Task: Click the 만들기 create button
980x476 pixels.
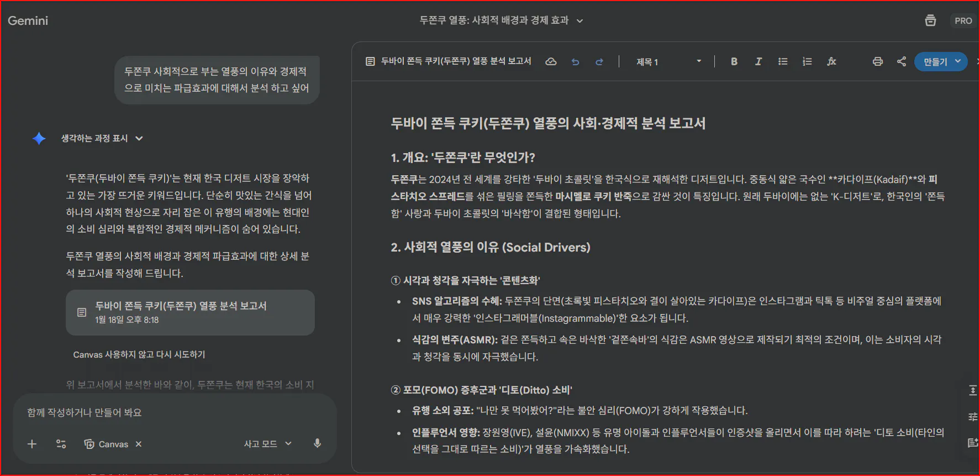Action: point(941,61)
